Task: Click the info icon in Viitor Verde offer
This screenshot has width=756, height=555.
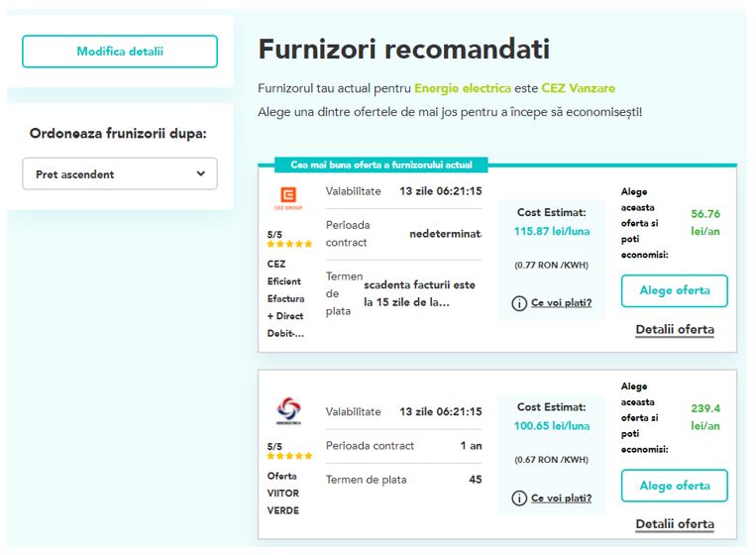Action: tap(518, 499)
